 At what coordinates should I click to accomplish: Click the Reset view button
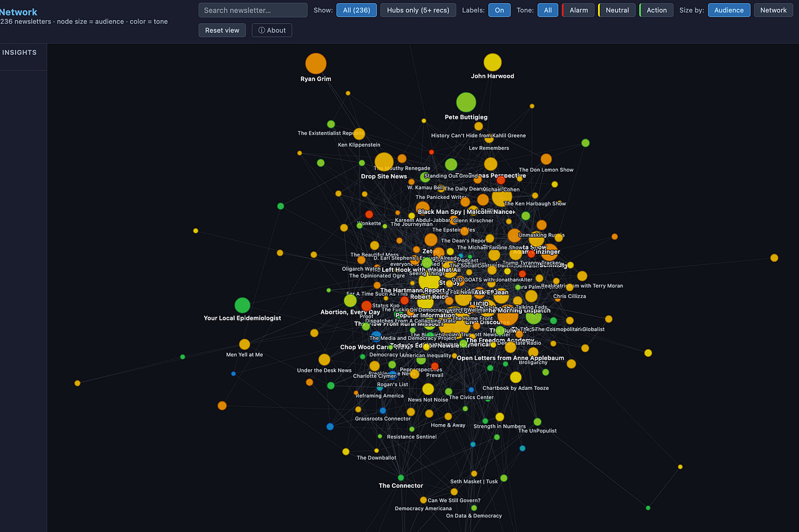point(222,30)
